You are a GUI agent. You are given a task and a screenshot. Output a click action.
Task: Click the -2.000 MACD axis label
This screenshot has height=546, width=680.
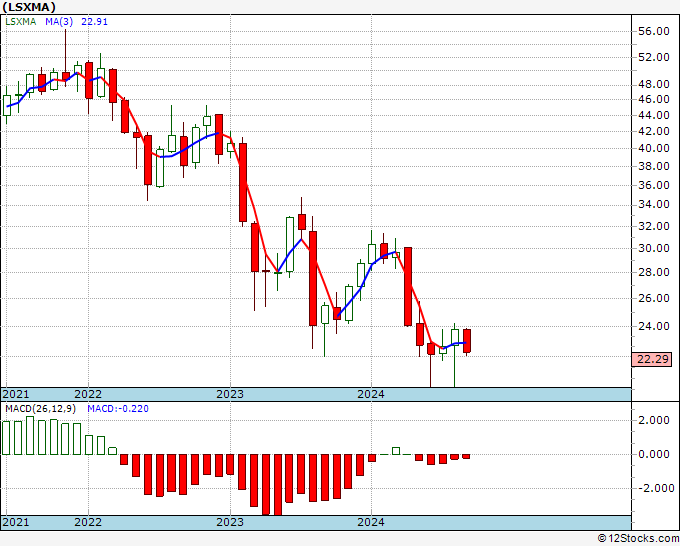pyautogui.click(x=654, y=488)
